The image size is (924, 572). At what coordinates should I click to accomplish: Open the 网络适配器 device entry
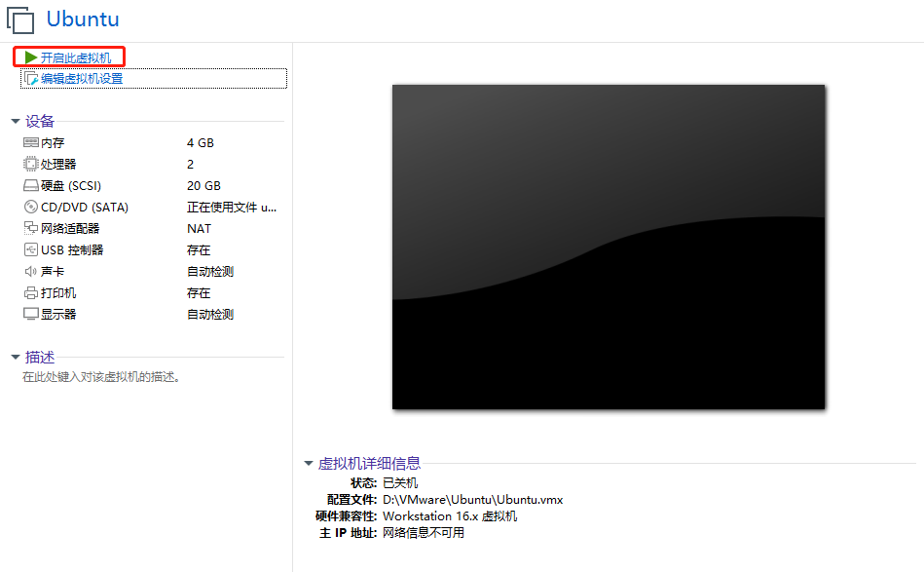[70, 228]
